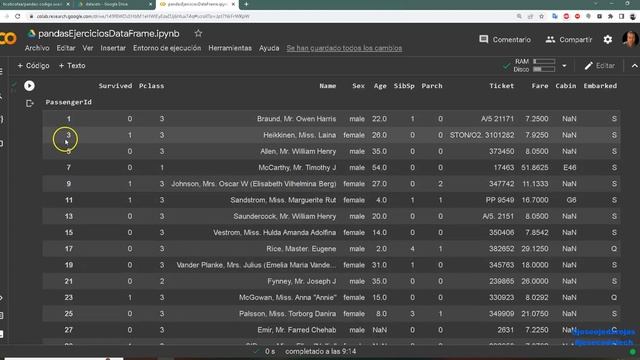The height and width of the screenshot is (360, 640).
Task: Click PassengerId 11 row index
Action: (69, 200)
